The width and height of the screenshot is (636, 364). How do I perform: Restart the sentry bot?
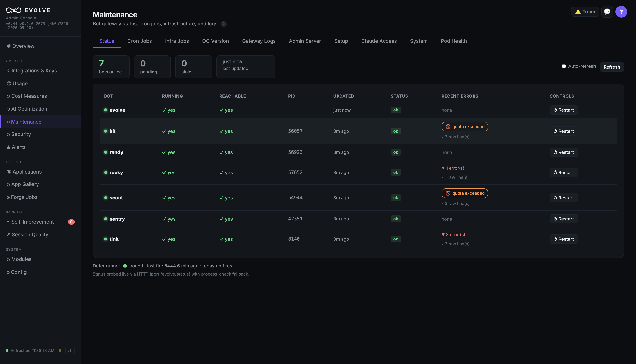564,219
